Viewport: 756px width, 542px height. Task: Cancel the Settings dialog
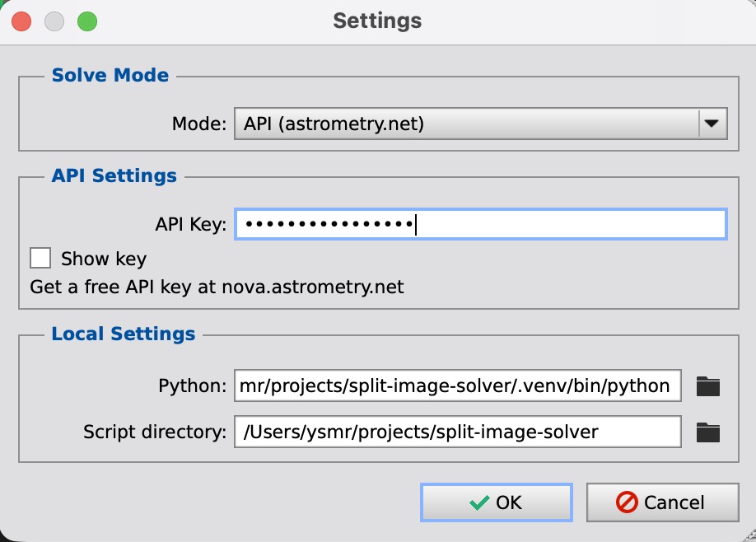point(663,502)
